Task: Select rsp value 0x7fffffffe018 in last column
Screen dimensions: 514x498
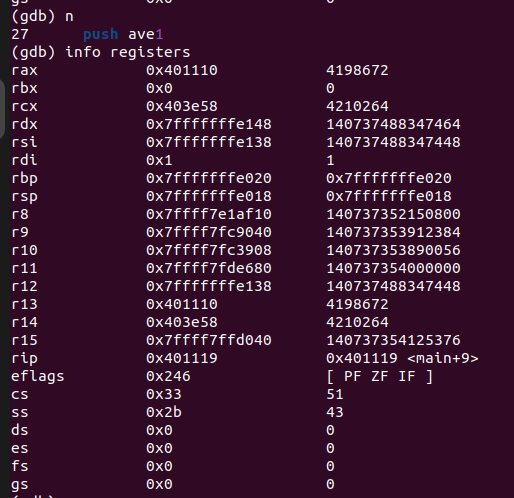Action: [x=389, y=196]
